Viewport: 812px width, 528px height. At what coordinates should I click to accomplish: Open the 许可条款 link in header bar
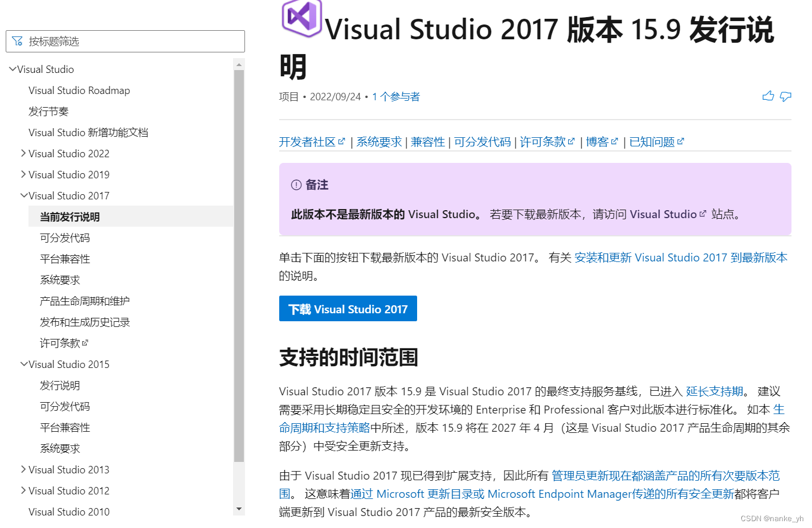547,141
